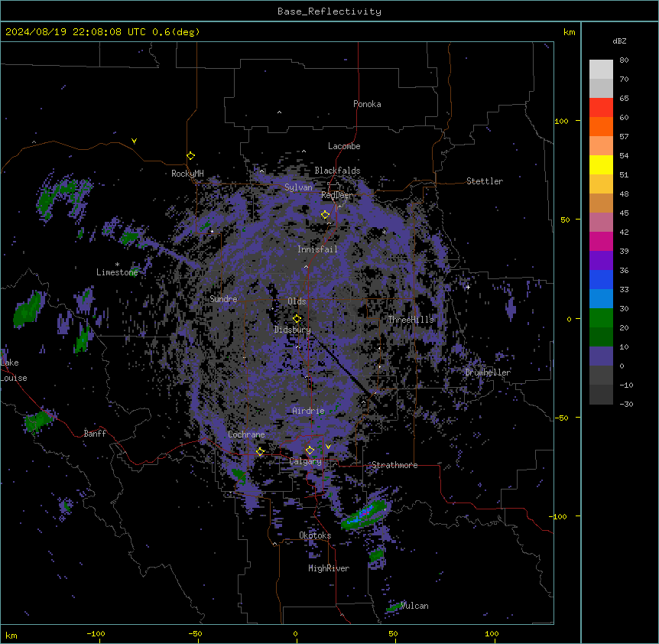Click the Cochrane town label
Screen dimensions: 659x644
click(x=246, y=434)
